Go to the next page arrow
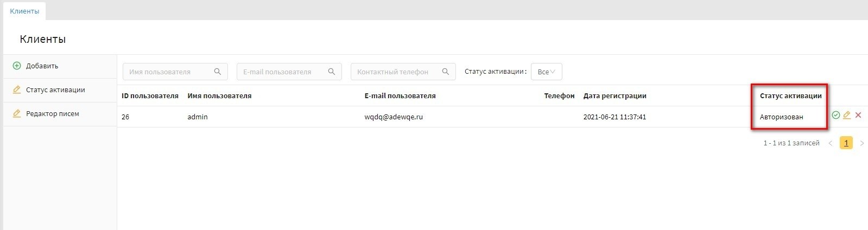Image resolution: width=868 pixels, height=230 pixels. point(861,143)
